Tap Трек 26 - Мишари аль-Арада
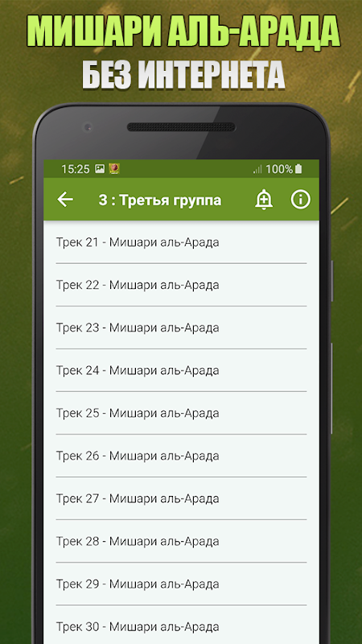The height and width of the screenshot is (644, 362). click(181, 456)
